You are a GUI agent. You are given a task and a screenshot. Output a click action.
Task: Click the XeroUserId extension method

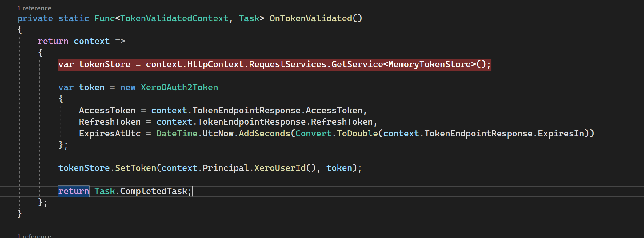tap(280, 168)
